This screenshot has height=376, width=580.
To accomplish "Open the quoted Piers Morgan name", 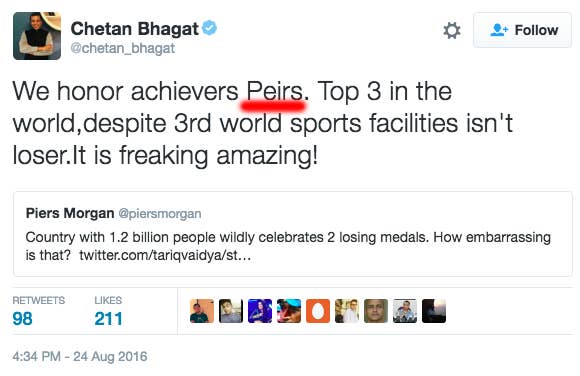I will [x=70, y=213].
